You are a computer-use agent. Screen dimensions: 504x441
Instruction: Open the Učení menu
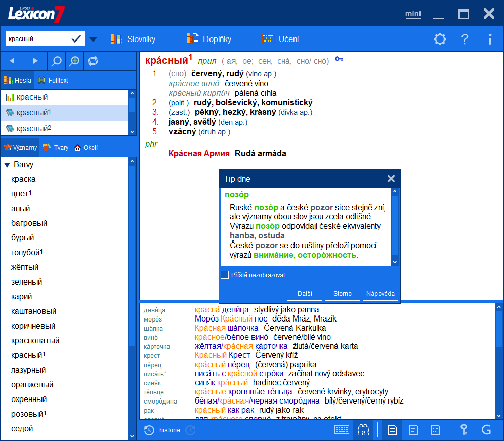[x=280, y=39]
